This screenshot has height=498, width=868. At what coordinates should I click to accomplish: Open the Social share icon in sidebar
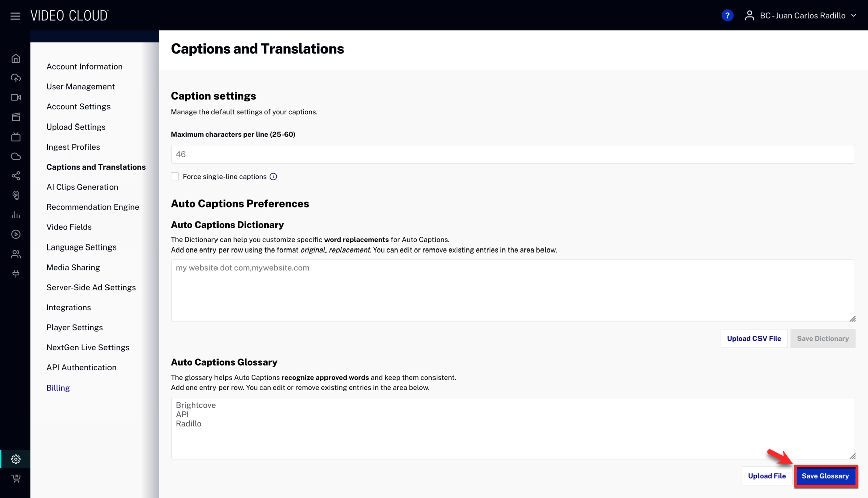click(16, 176)
